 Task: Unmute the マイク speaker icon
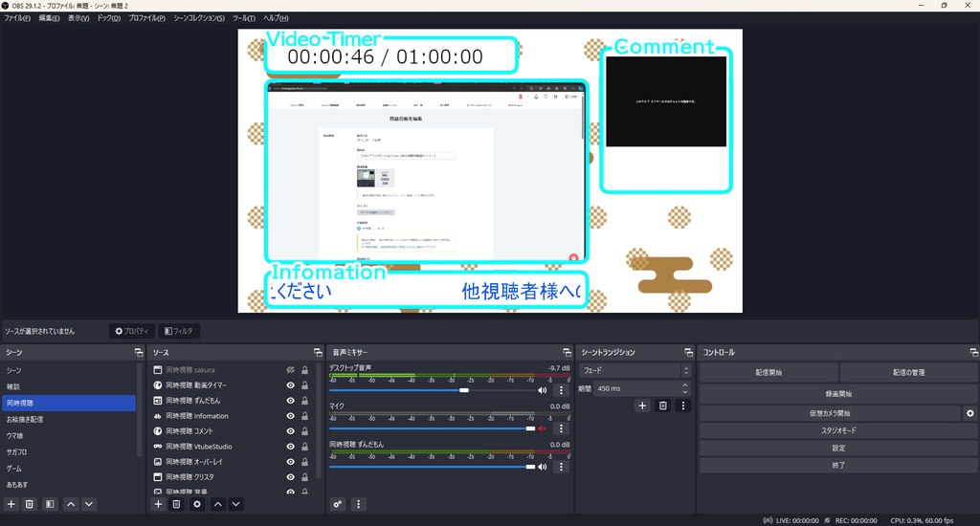point(542,428)
